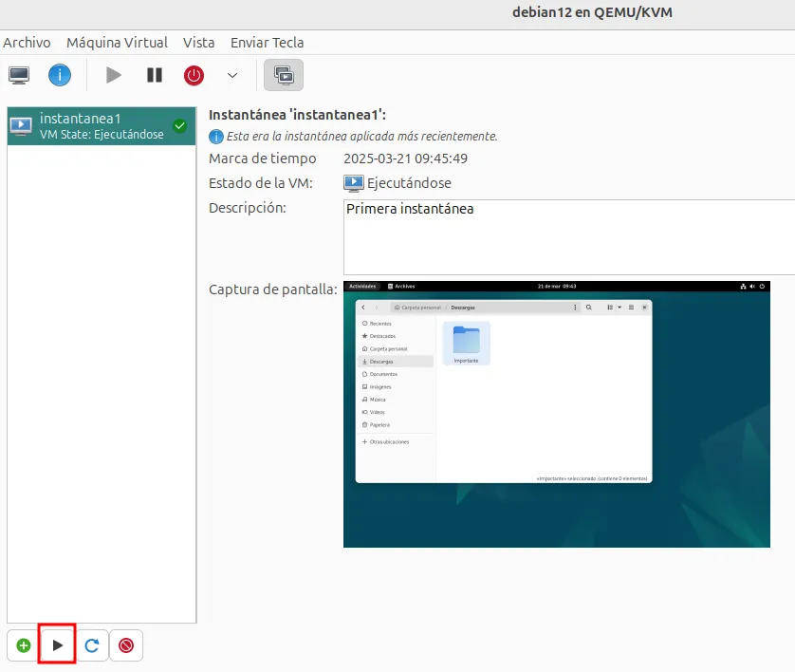Power on the virtual machine
This screenshot has width=795, height=672.
pos(114,75)
